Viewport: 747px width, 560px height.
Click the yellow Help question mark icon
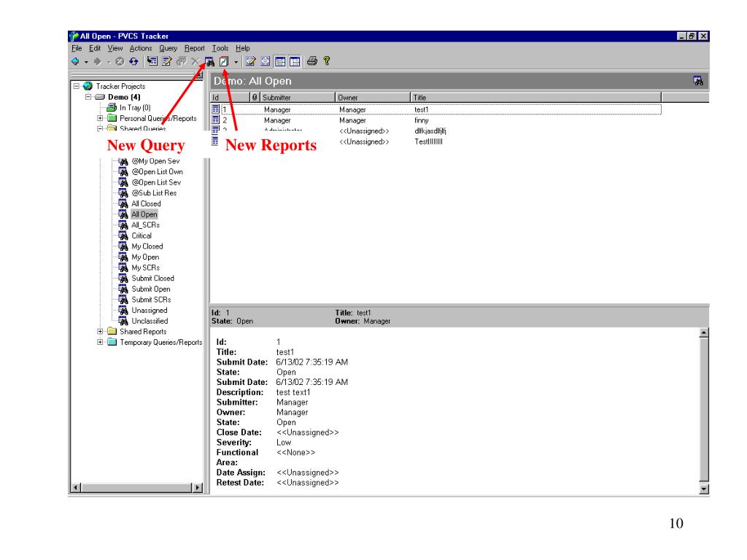coord(327,61)
